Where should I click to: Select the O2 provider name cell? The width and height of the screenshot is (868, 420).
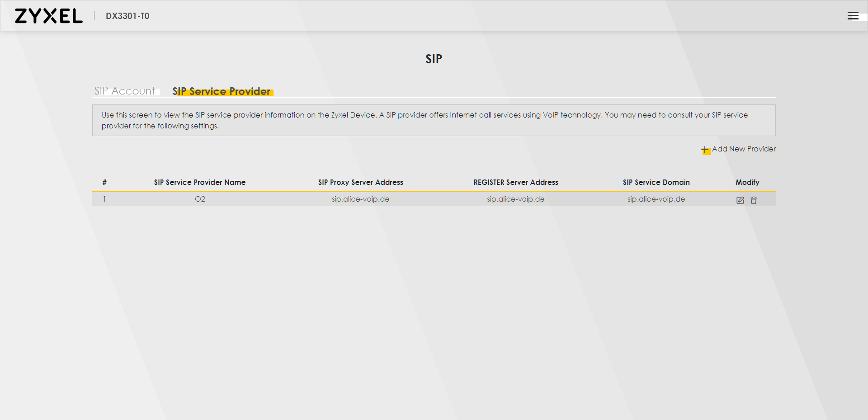tap(200, 199)
